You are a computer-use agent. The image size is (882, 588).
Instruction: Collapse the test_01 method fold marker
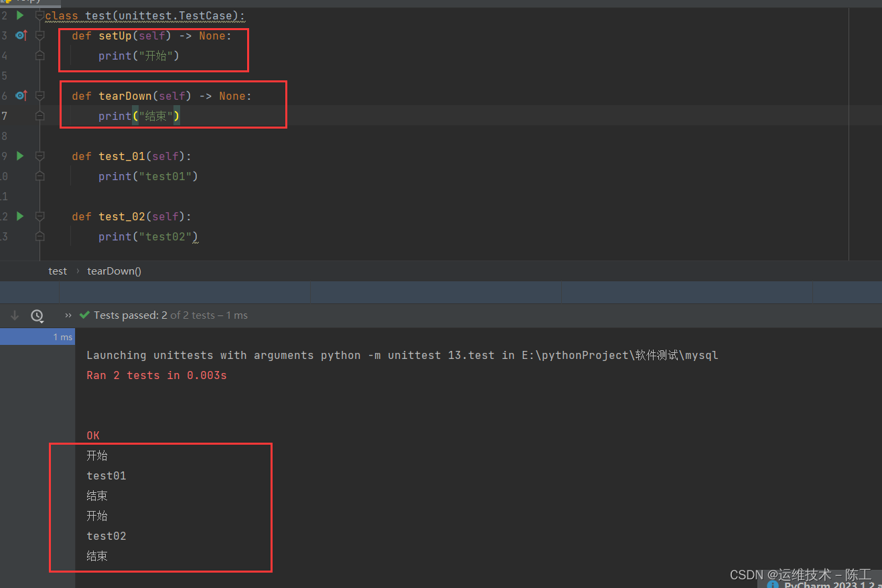point(40,156)
